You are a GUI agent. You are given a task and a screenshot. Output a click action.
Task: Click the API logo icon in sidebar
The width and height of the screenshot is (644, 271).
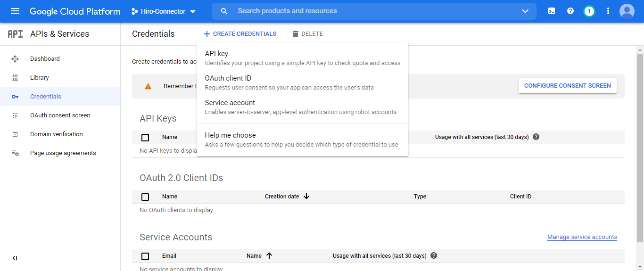point(15,34)
